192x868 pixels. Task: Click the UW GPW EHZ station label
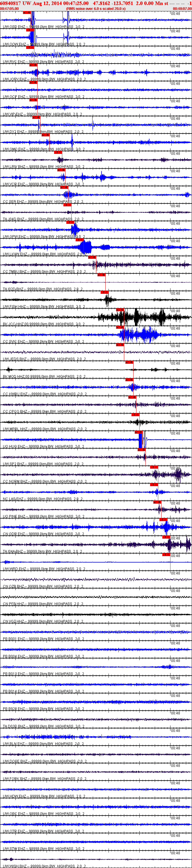(44, 237)
